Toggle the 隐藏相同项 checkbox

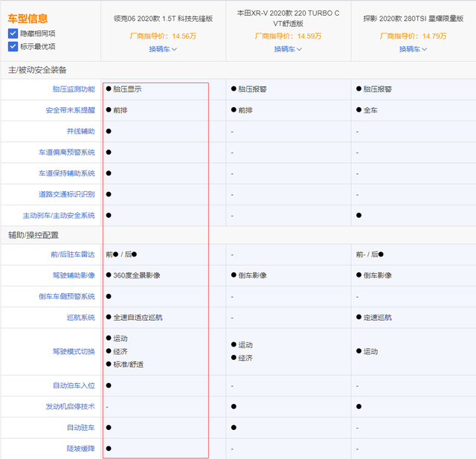pyautogui.click(x=13, y=33)
